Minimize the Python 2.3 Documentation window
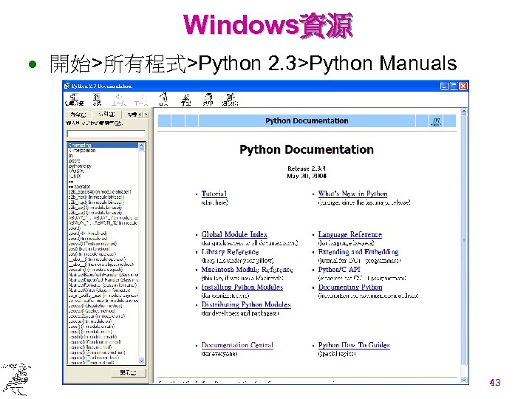 click(x=445, y=86)
